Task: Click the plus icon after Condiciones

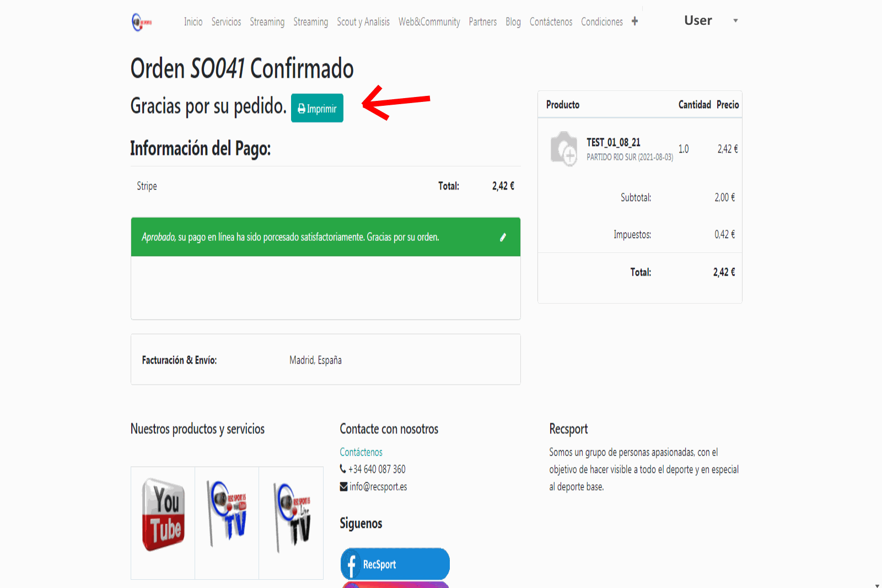Action: (634, 21)
